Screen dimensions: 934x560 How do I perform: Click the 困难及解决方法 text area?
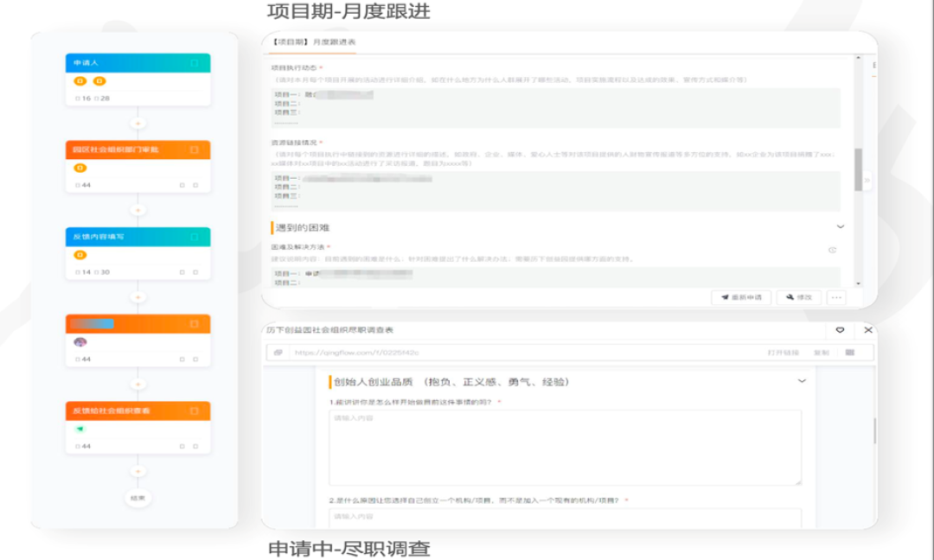coord(556,277)
